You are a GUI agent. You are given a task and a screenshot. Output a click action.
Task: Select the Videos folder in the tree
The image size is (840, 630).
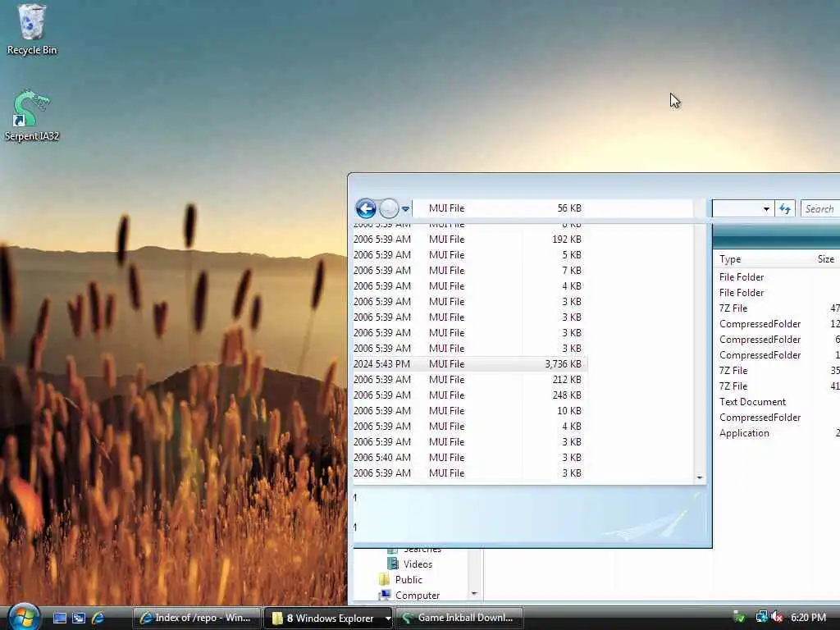point(418,564)
